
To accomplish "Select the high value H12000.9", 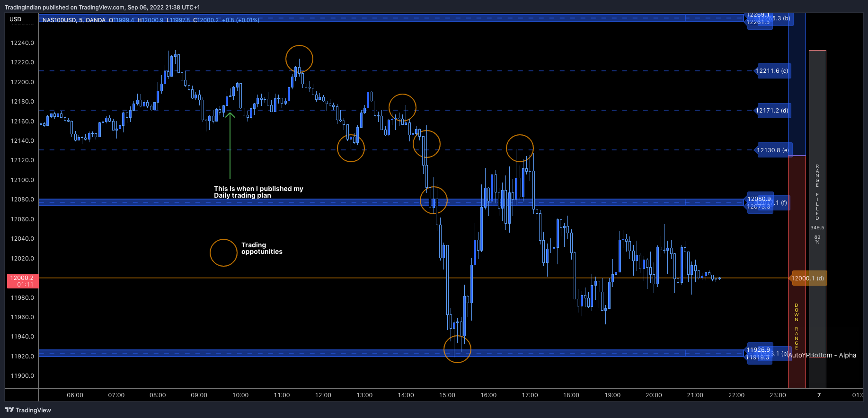I will coord(151,20).
